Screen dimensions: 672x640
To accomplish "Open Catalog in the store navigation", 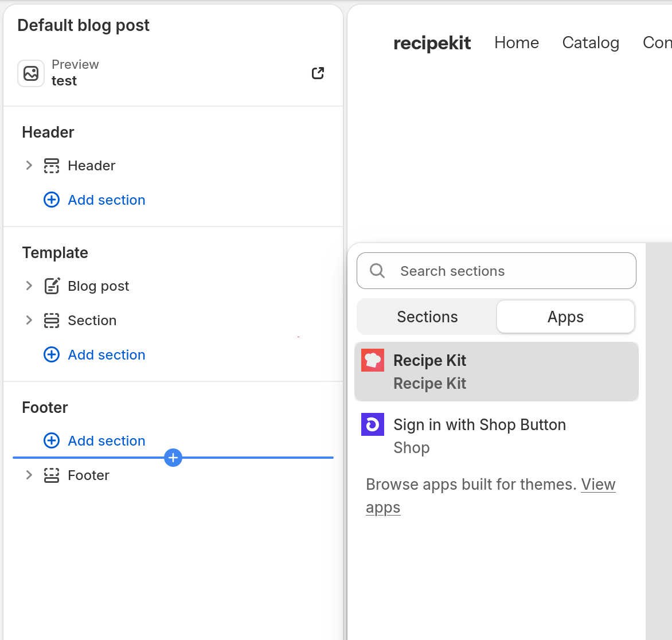I will (x=591, y=43).
